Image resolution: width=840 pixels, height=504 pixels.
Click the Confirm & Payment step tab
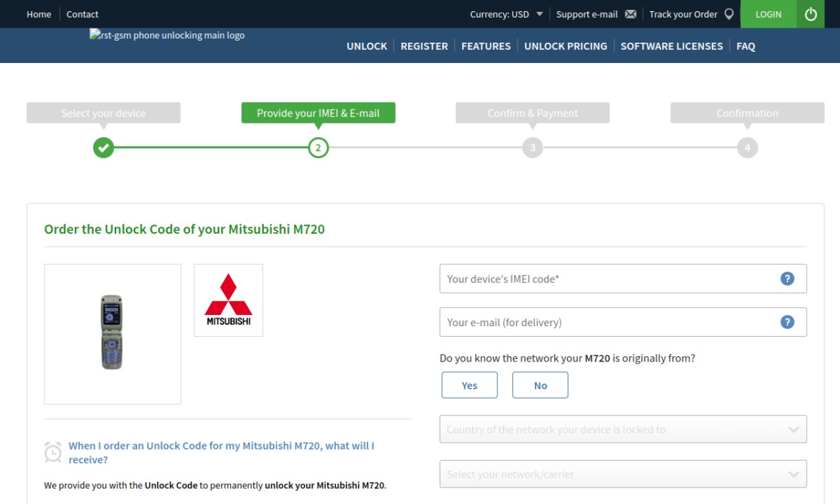(x=533, y=113)
